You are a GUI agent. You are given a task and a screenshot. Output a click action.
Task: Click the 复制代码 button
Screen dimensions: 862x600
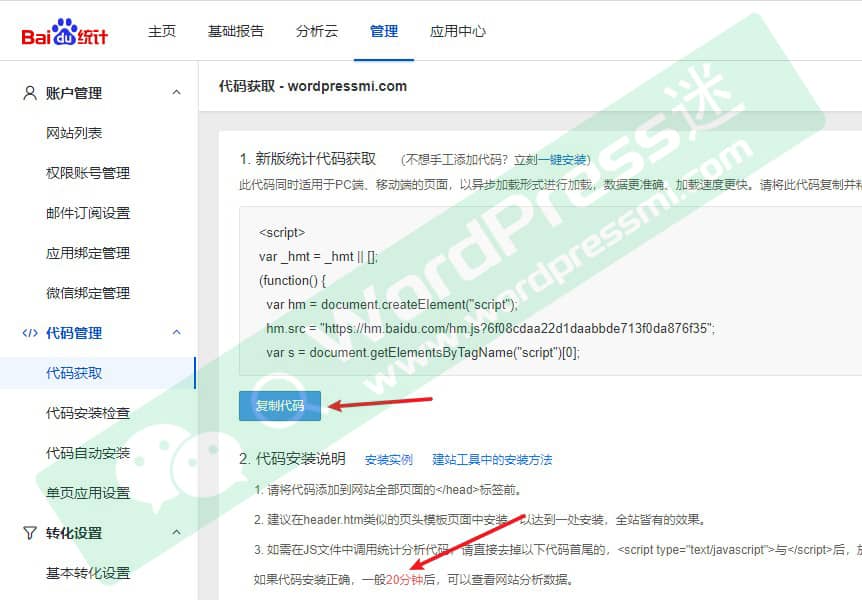[280, 406]
